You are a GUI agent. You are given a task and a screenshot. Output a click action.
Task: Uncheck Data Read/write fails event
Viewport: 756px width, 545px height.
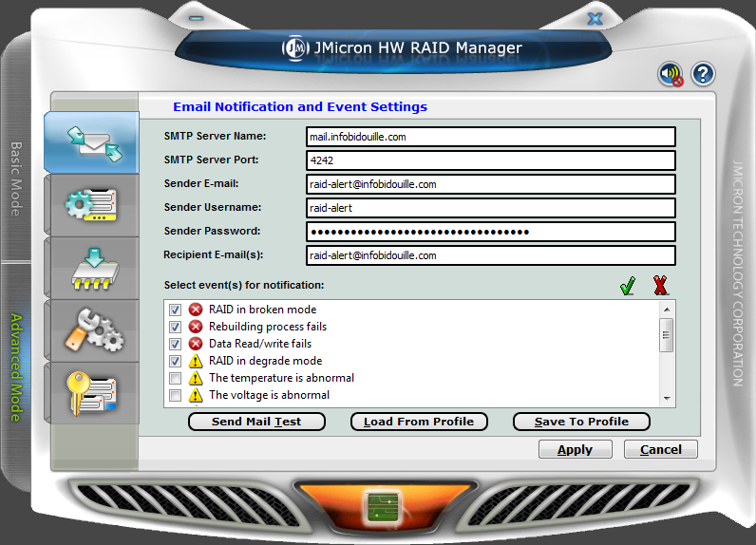click(x=175, y=344)
